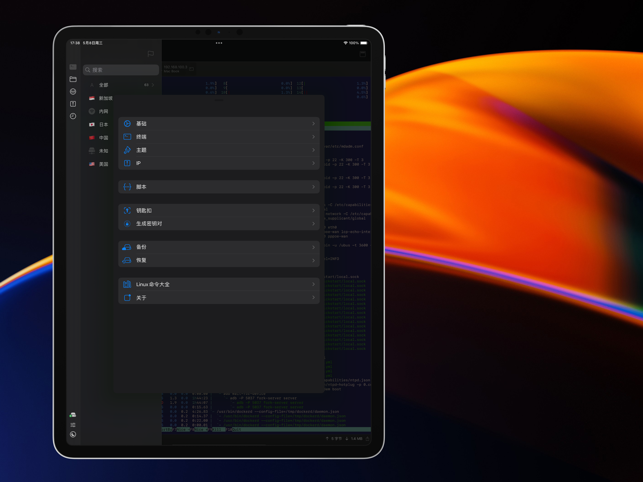Click the grabber handle atop settings sheet
Viewport: 643px width, 482px height.
(219, 99)
